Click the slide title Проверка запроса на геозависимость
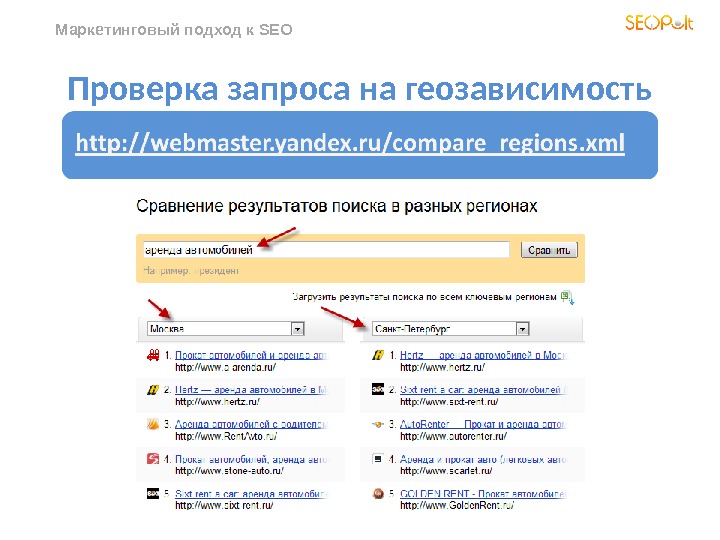 [359, 89]
